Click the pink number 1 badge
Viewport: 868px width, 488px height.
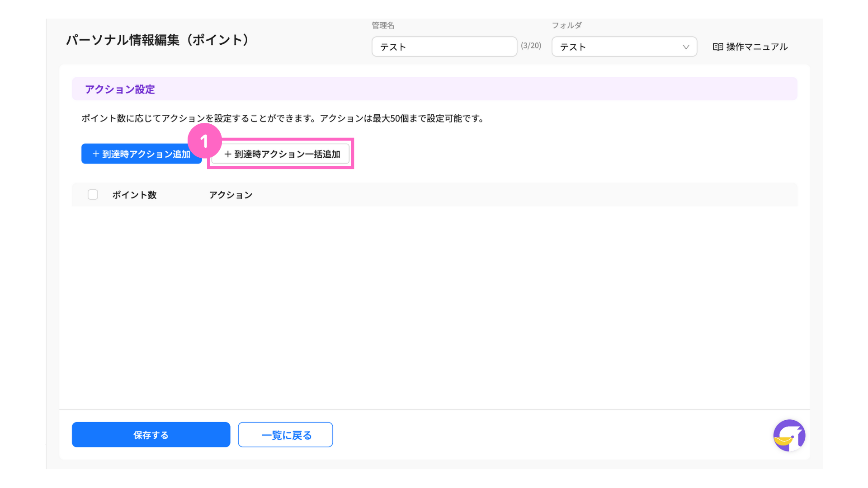tap(204, 141)
